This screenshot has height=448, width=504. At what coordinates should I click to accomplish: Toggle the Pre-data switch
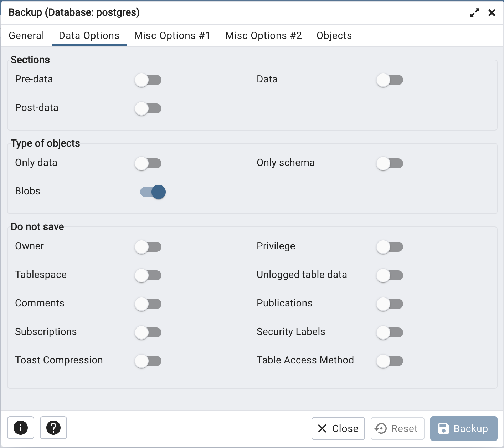tap(148, 80)
